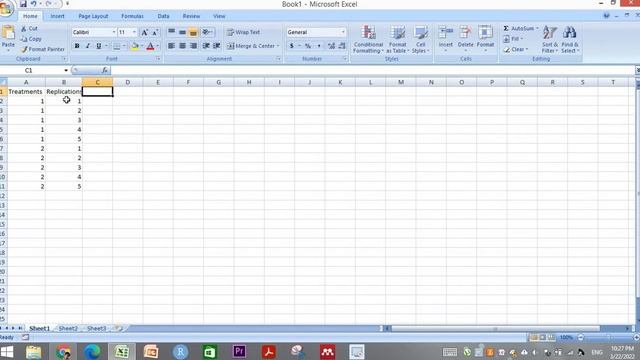
Task: Increase the font size
Action: [144, 32]
